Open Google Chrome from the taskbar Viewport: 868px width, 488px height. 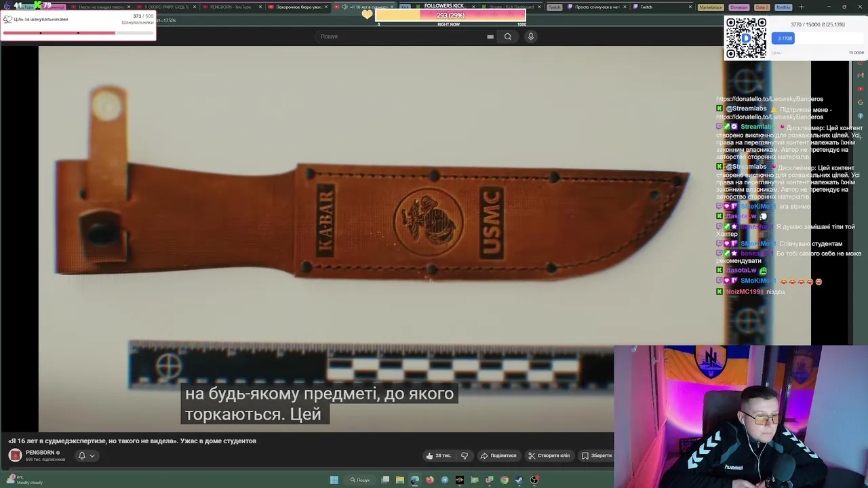coord(505,480)
